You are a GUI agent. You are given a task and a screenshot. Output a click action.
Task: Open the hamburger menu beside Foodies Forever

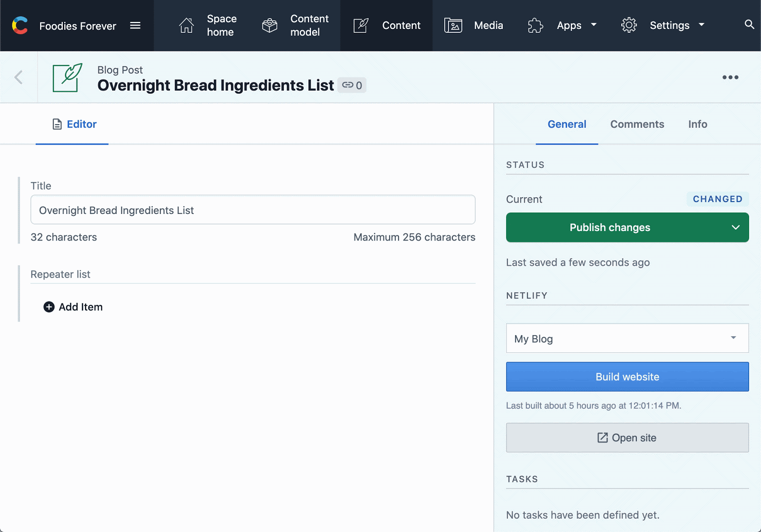tap(135, 26)
